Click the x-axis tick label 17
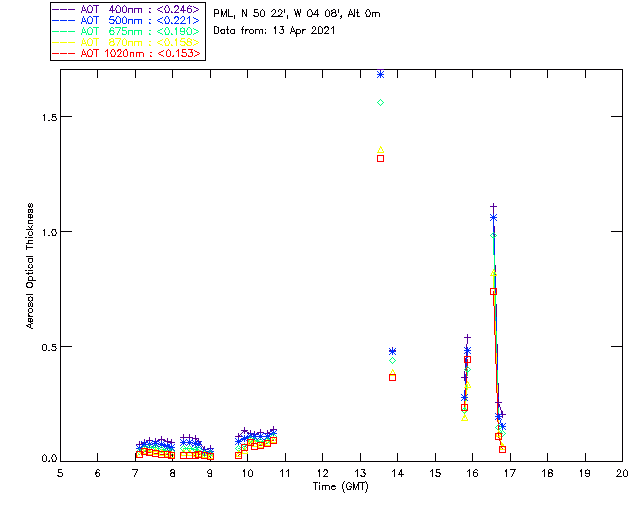This screenshot has height=512, width=640. pyautogui.click(x=510, y=473)
